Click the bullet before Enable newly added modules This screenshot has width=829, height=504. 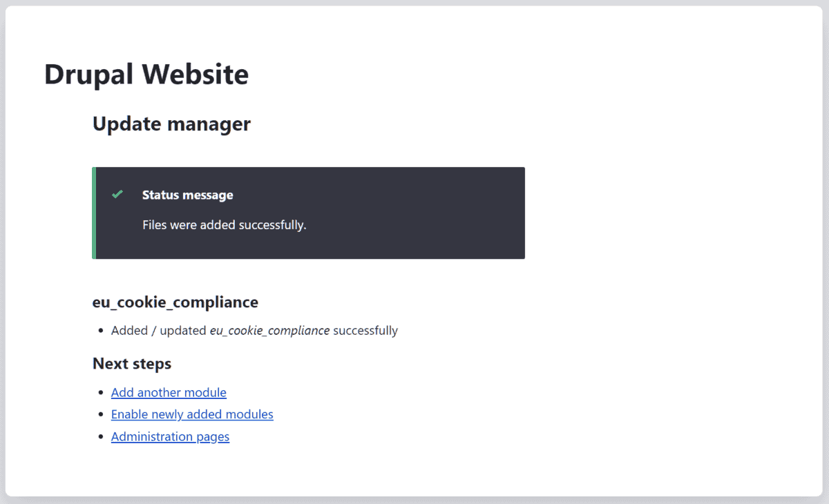pos(101,414)
